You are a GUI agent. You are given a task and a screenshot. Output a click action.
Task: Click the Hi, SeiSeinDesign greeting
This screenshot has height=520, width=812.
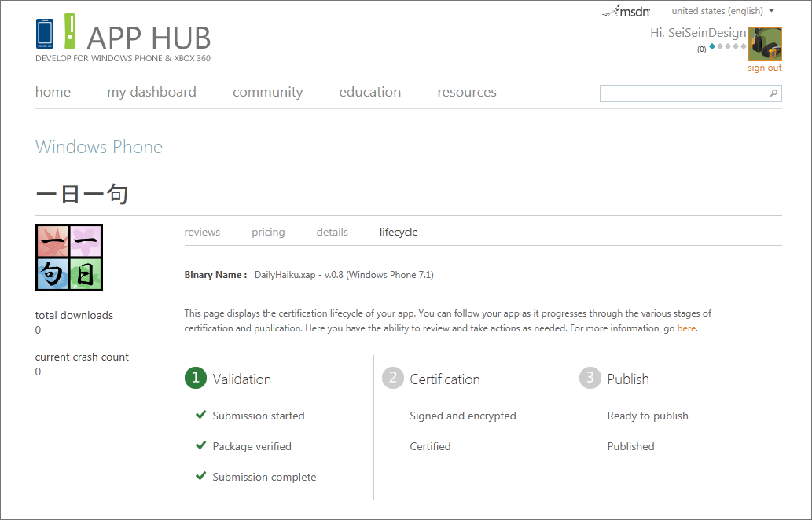697,33
